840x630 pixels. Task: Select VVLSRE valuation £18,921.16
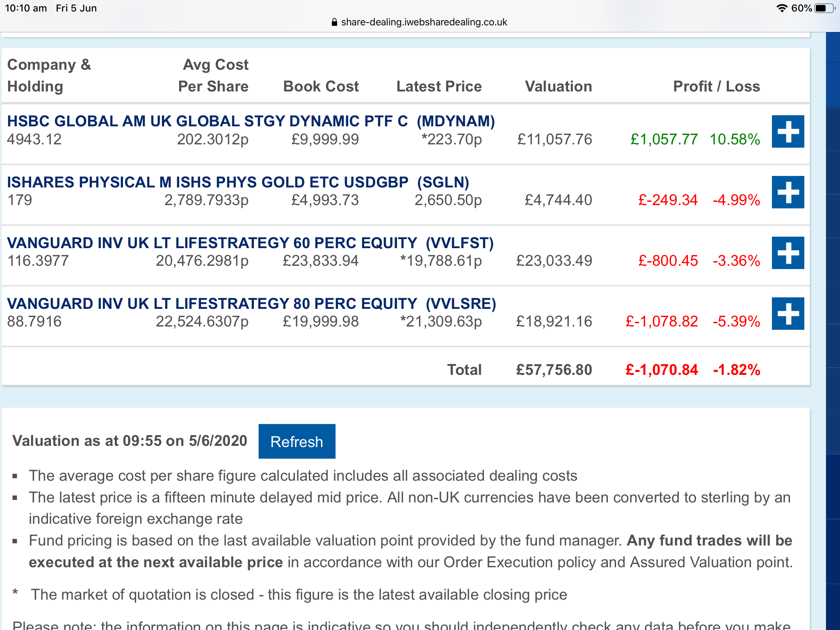(555, 322)
